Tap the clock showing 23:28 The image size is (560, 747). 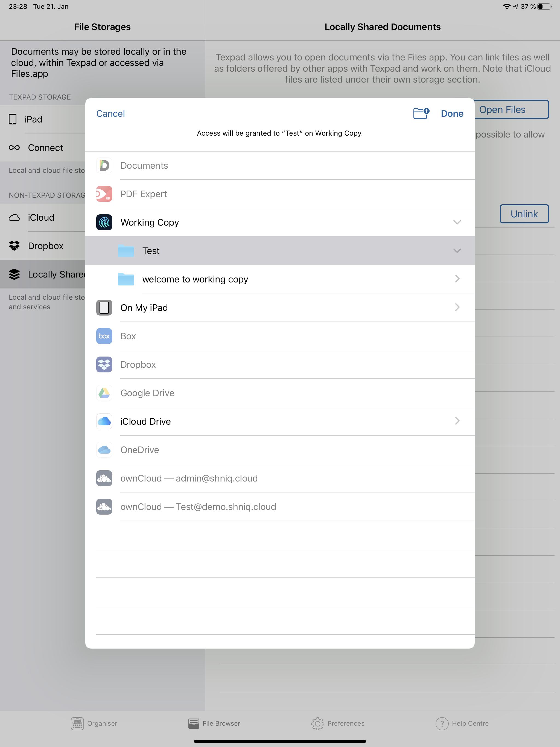(x=18, y=6)
